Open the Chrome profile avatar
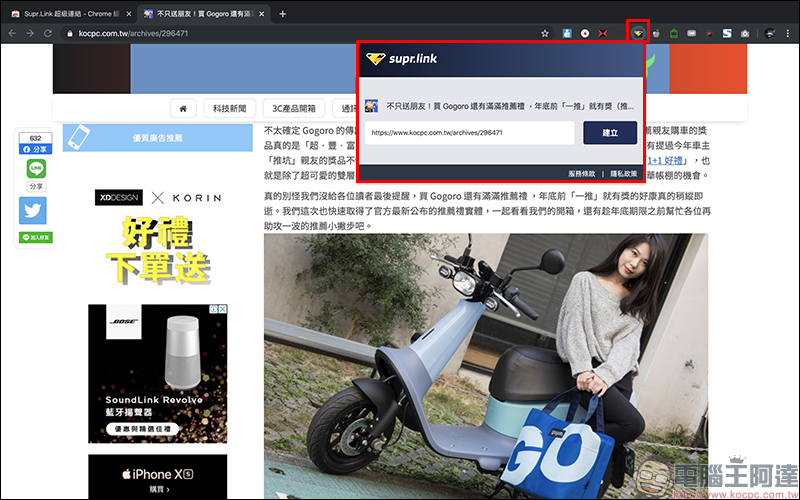This screenshot has height=500, width=800. click(770, 33)
